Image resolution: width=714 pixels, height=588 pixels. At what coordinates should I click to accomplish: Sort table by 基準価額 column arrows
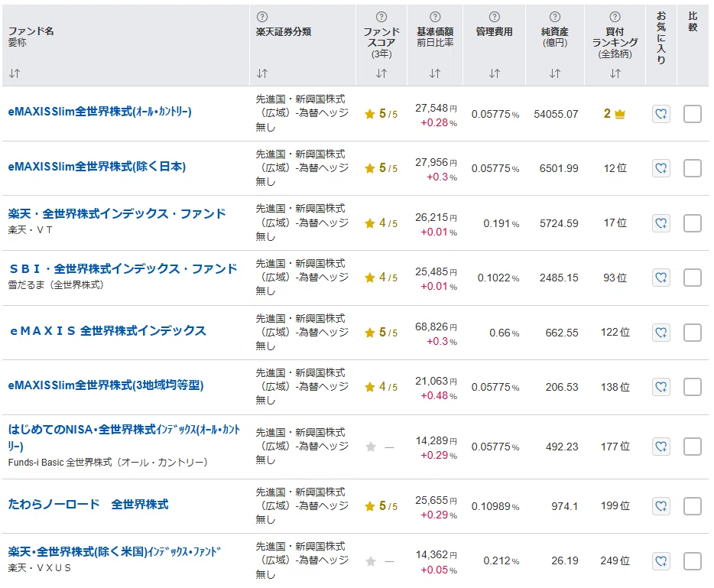click(x=435, y=73)
